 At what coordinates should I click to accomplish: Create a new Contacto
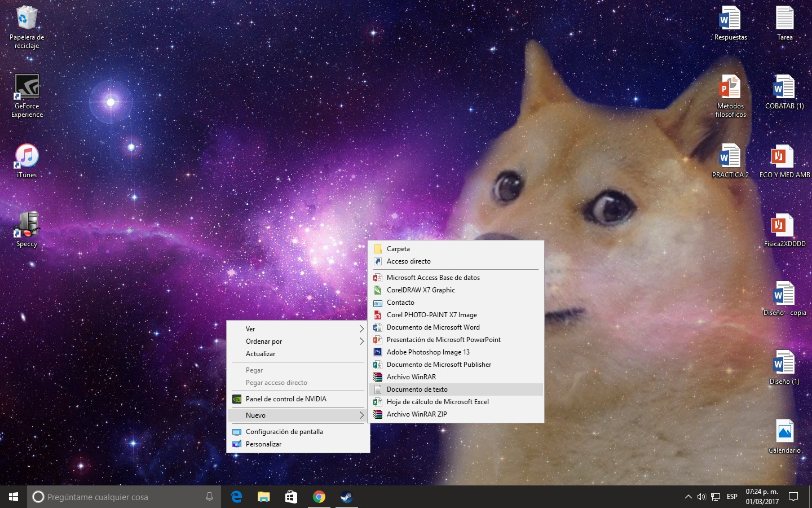pyautogui.click(x=456, y=303)
